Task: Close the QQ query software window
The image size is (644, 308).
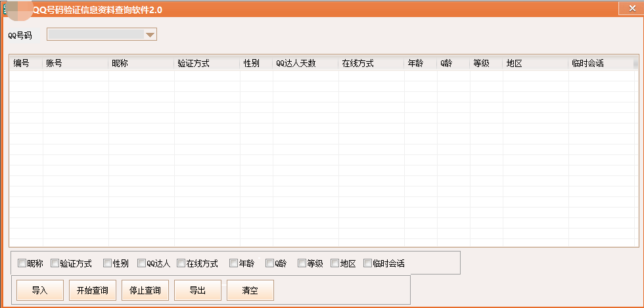Action: [632, 9]
